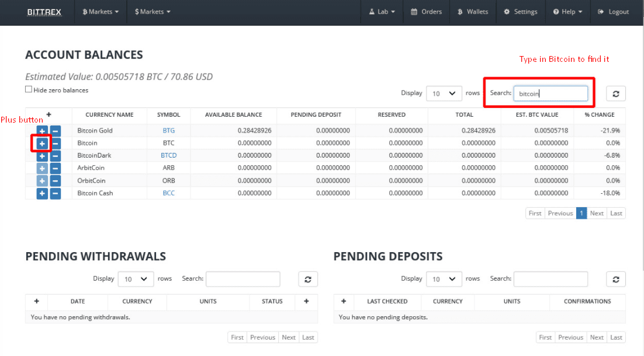Open the Help dropdown menu
This screenshot has width=644, height=356.
(x=567, y=12)
